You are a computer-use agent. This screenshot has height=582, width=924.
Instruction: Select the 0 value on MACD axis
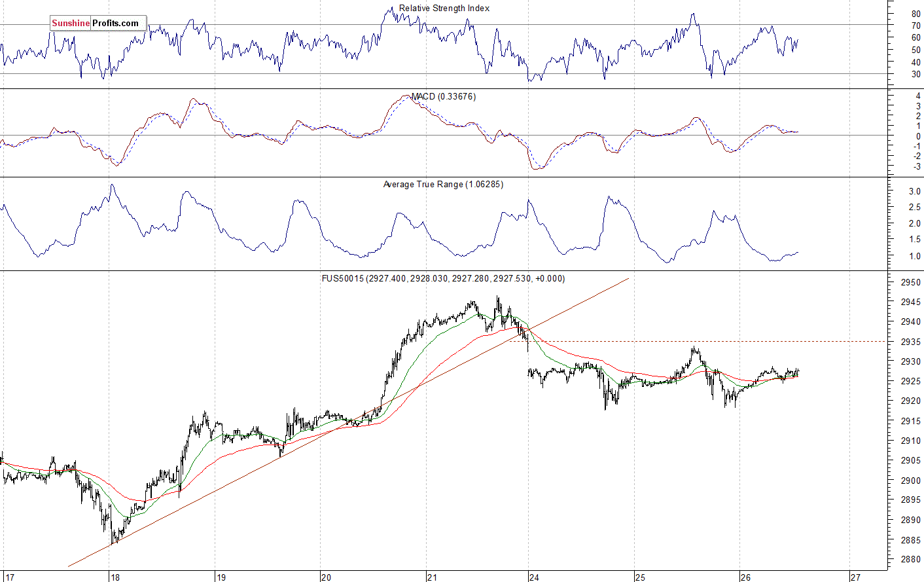point(919,136)
